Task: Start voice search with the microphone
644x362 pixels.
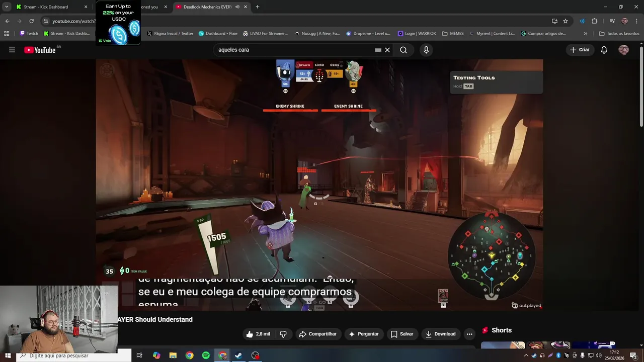Action: point(426,50)
